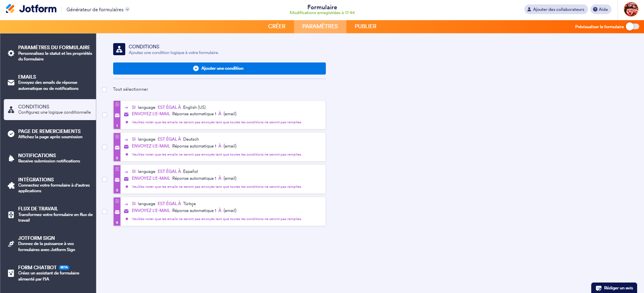
Task: Open Form Chatbot section
Action: (x=50, y=273)
